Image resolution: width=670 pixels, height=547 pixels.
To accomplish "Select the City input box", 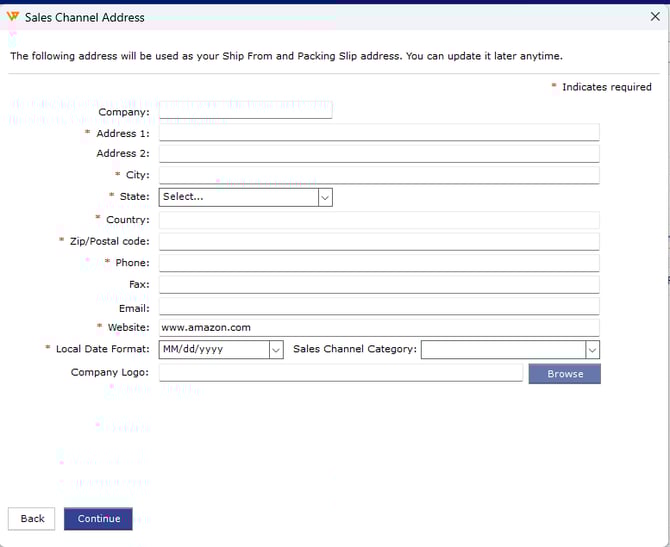I will [x=379, y=175].
